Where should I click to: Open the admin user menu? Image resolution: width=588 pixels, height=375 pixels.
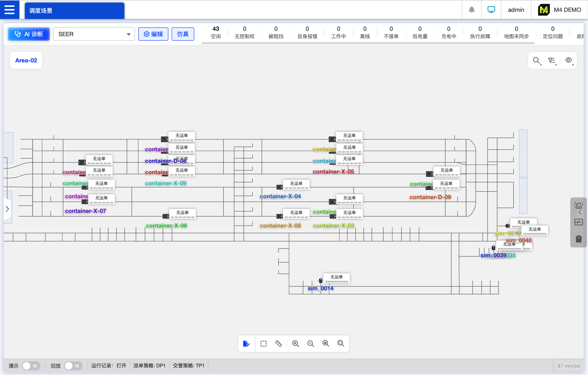[516, 10]
